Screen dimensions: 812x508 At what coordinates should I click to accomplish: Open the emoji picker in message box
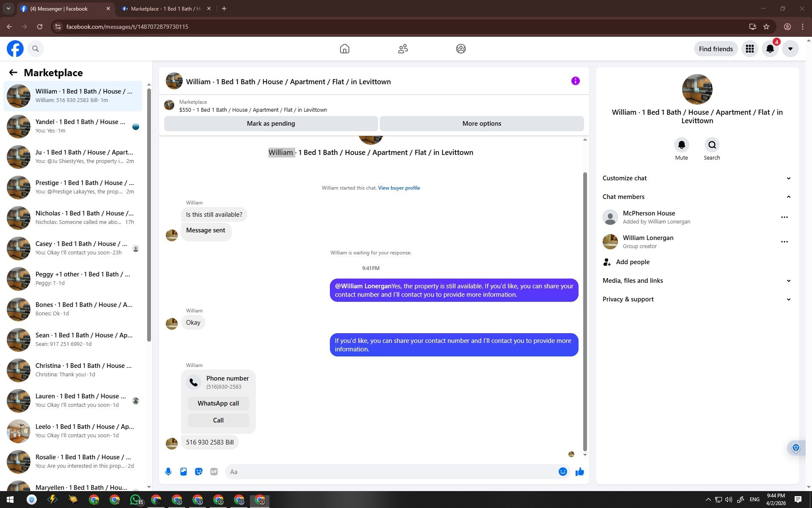point(562,472)
